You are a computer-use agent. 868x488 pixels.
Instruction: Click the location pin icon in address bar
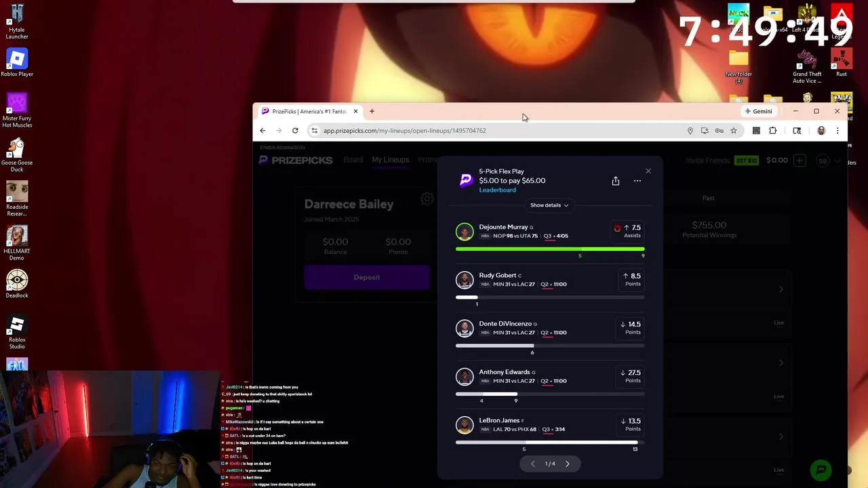(x=690, y=131)
